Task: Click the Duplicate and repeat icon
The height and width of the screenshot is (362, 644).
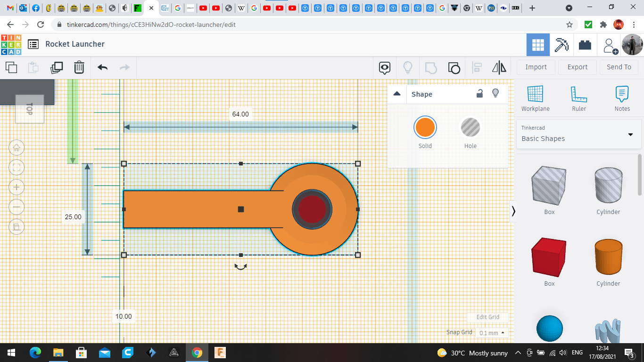Action: click(57, 67)
